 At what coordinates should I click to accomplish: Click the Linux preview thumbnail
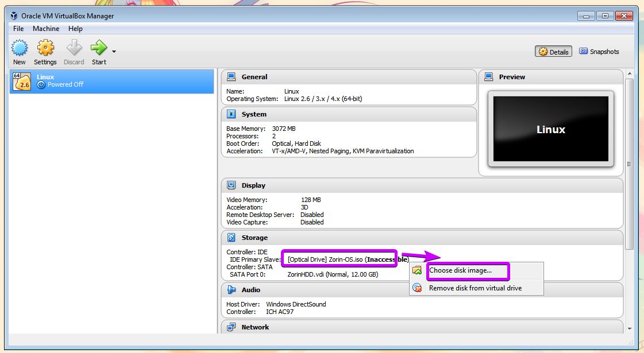(x=551, y=129)
